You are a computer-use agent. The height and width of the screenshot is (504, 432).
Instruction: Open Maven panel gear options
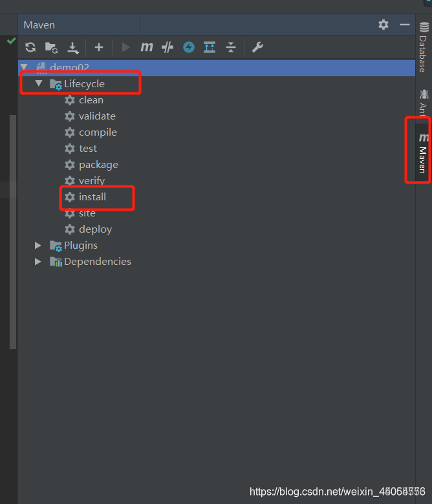coord(383,25)
